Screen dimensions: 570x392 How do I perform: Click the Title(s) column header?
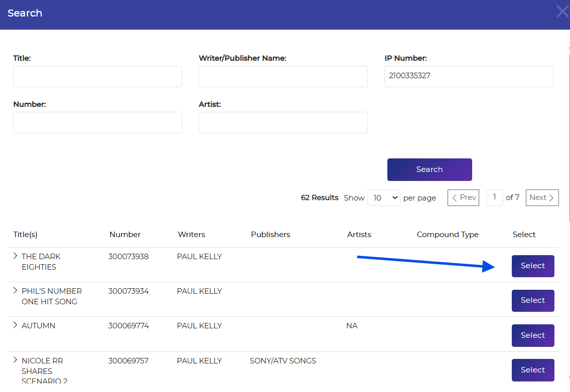pos(26,235)
